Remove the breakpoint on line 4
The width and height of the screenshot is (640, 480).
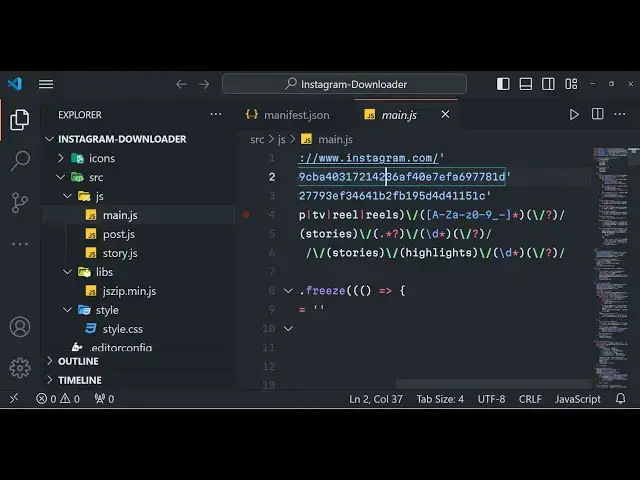[x=246, y=214]
